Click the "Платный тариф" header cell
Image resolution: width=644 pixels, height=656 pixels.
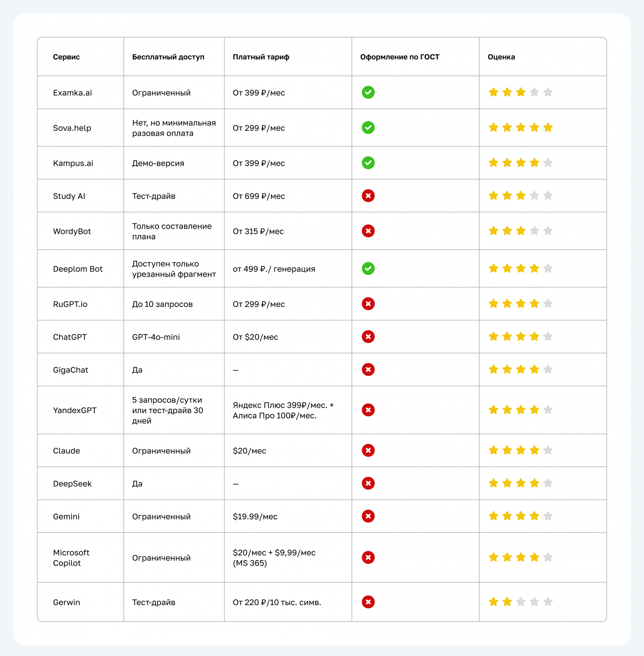[x=261, y=57]
